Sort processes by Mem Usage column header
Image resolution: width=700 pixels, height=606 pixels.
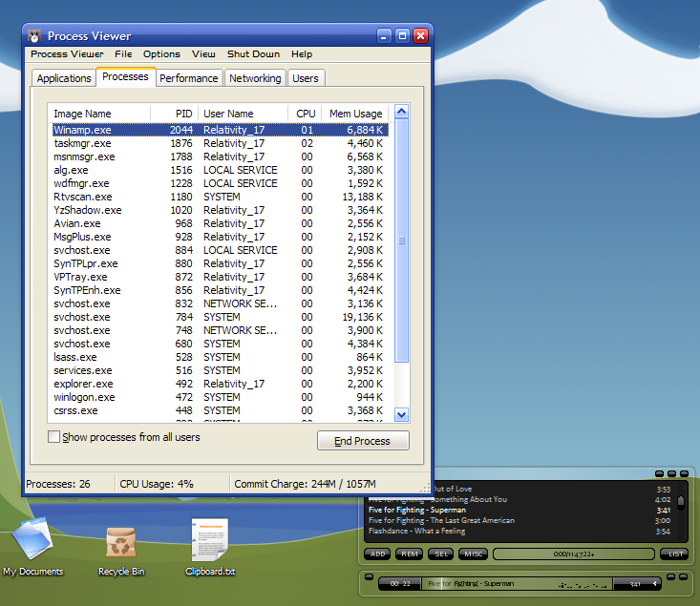pos(354,114)
